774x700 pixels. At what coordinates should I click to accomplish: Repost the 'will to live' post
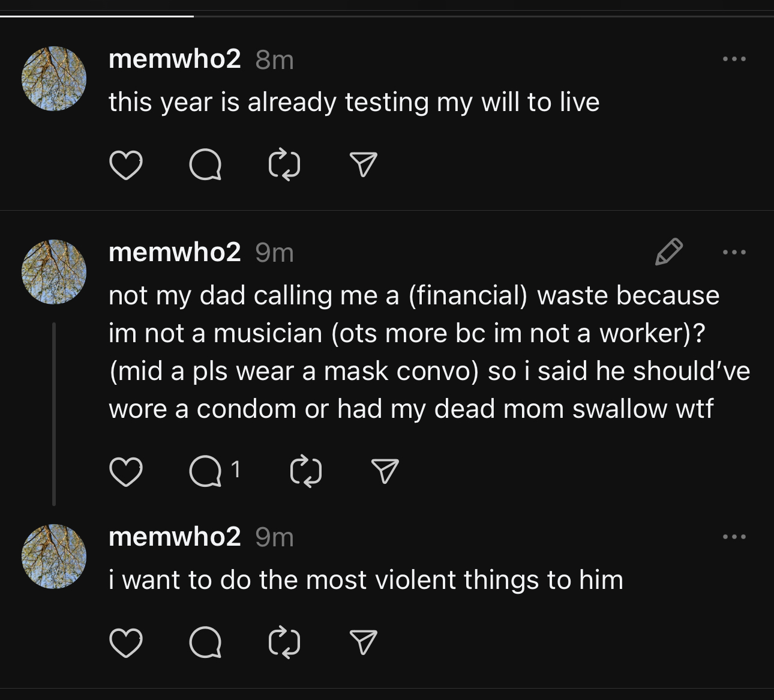coord(284,165)
